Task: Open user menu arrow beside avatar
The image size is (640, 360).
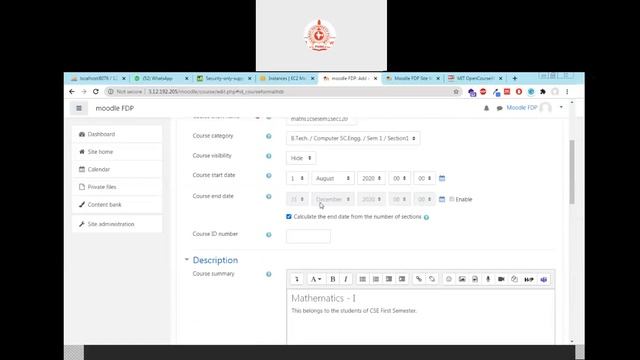Action: (x=561, y=107)
